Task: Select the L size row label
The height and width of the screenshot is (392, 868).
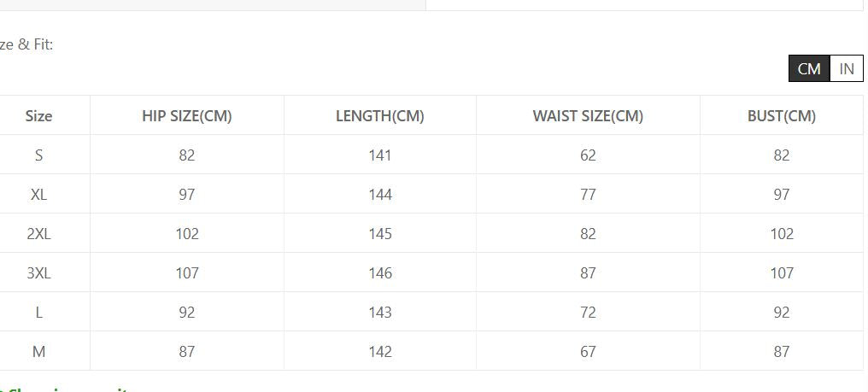Action: 39,313
